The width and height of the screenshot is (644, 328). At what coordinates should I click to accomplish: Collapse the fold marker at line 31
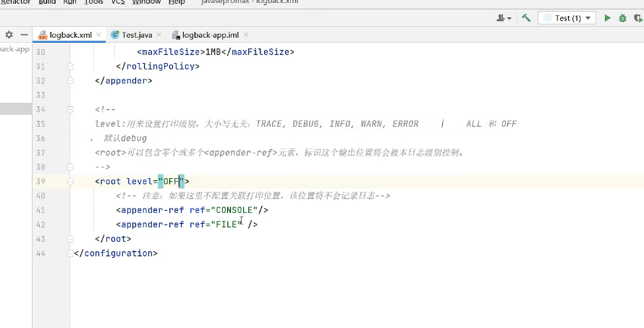point(70,66)
